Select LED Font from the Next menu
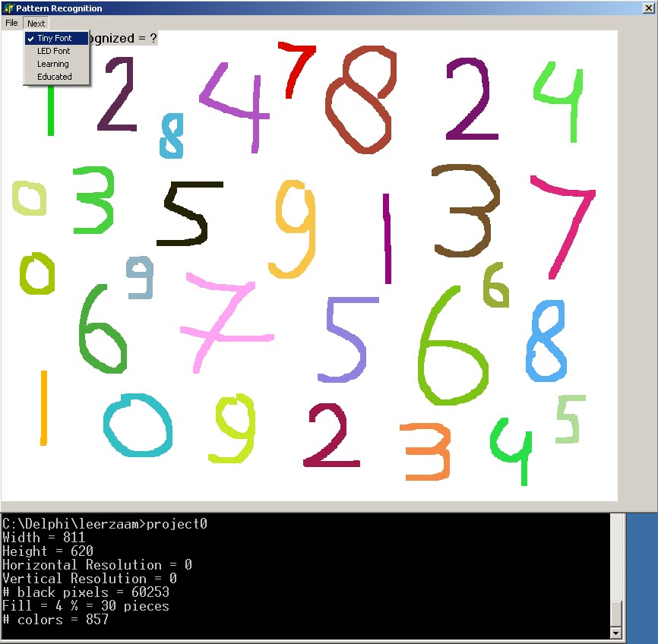This screenshot has width=658, height=644. pos(53,51)
